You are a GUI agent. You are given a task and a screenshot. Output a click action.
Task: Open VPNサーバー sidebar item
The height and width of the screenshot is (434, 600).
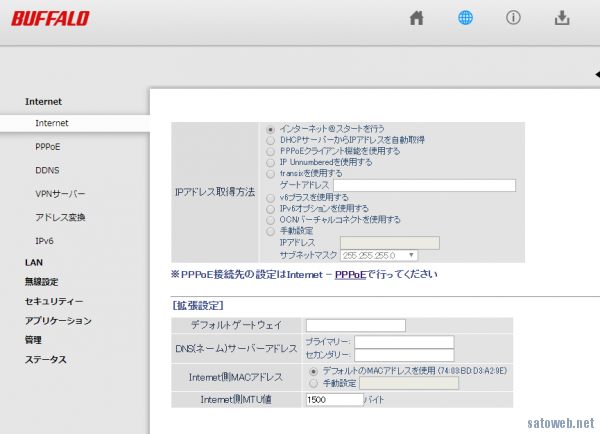[60, 194]
